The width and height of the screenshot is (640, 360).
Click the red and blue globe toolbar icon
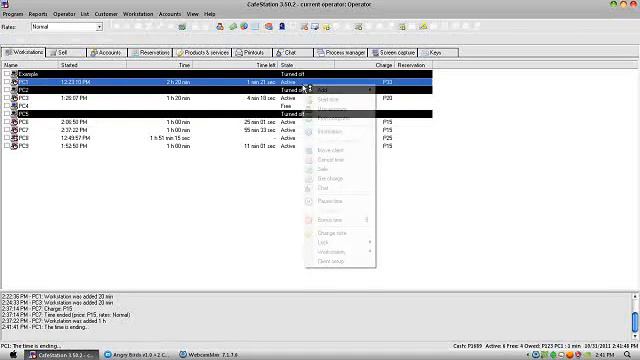click(x=269, y=27)
